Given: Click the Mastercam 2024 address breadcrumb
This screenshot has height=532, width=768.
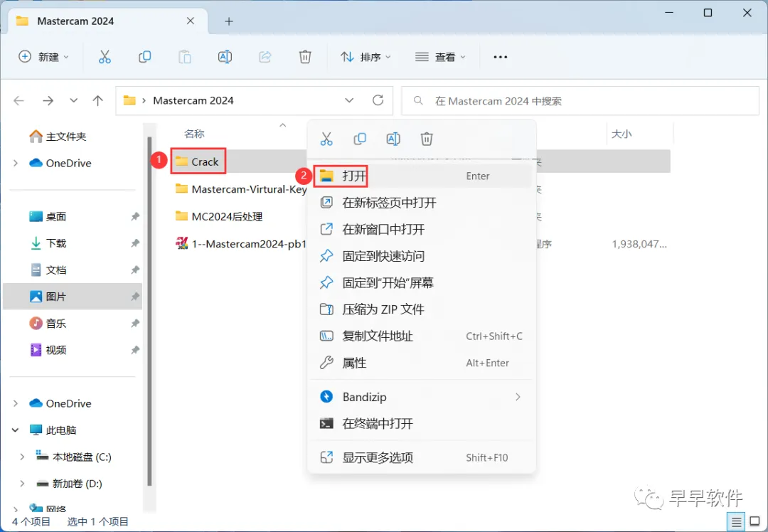Looking at the screenshot, I should pyautogui.click(x=193, y=100).
